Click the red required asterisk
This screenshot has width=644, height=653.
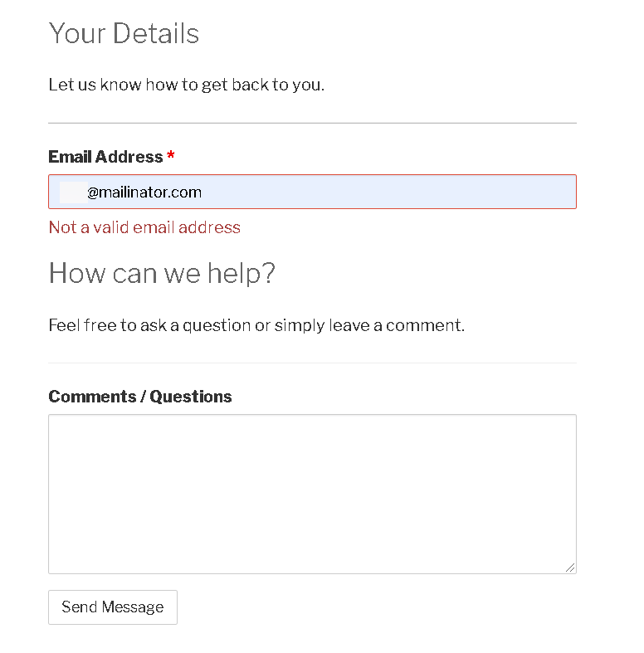[170, 155]
